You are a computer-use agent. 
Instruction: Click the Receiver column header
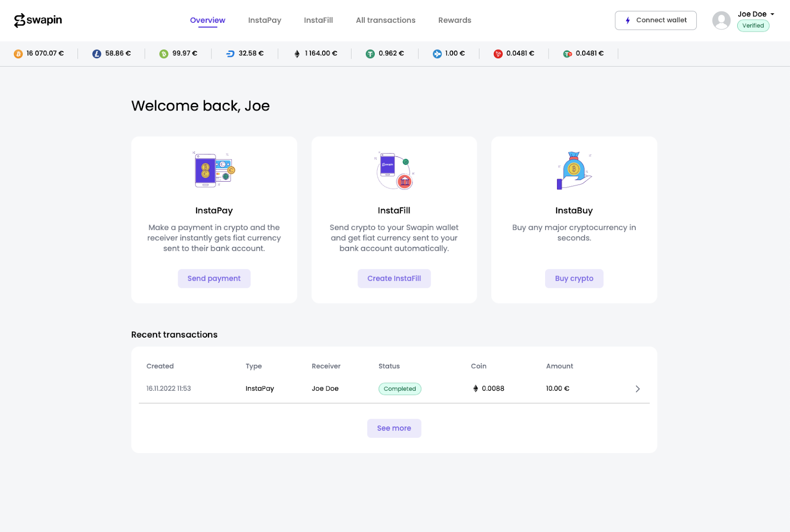(326, 366)
